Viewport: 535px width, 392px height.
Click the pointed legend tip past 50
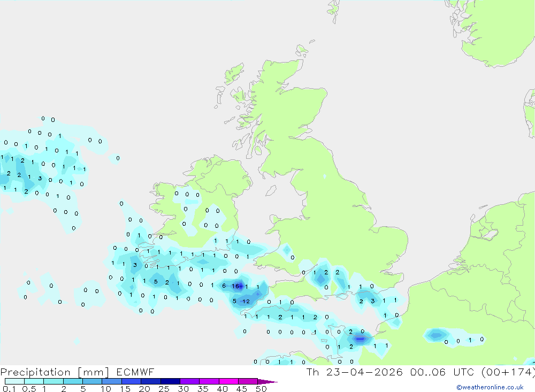(x=267, y=381)
